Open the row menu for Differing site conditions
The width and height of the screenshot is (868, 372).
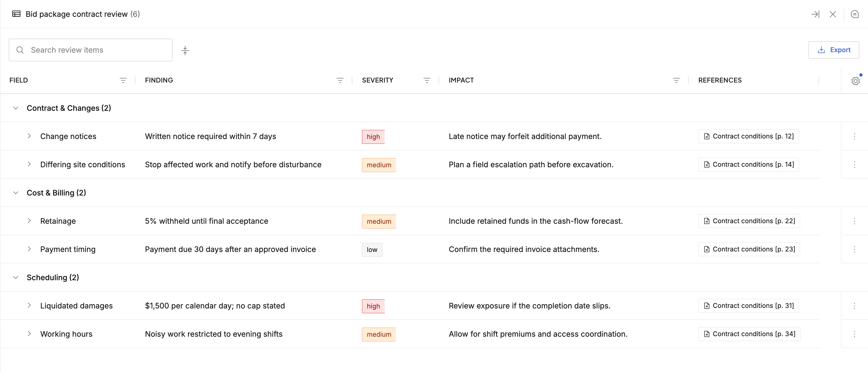point(854,165)
